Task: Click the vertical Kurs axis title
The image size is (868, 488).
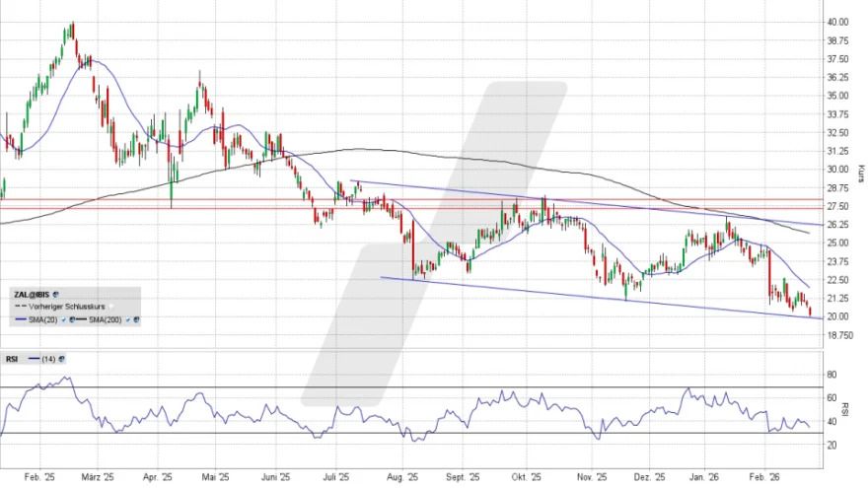Action: click(860, 174)
